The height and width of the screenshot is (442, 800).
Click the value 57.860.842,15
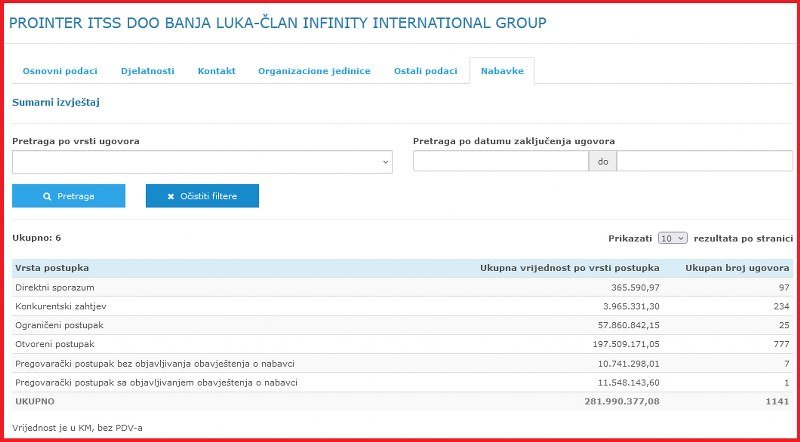pos(629,325)
